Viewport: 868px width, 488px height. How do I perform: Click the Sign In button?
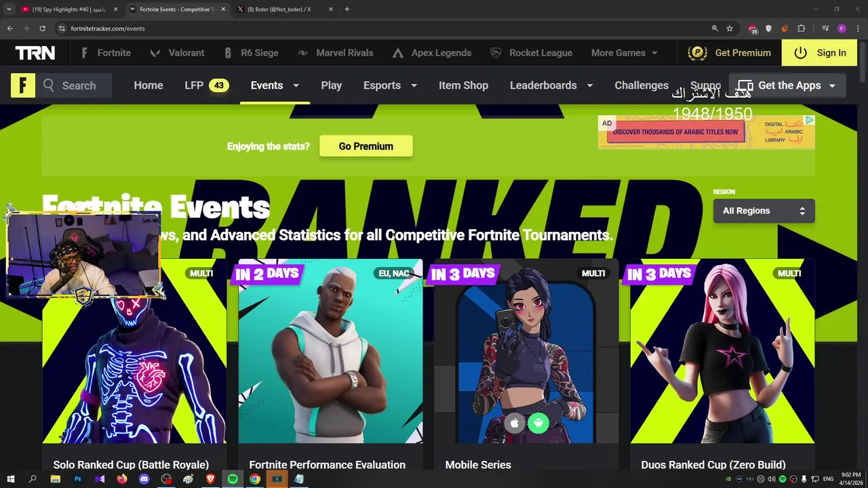819,53
